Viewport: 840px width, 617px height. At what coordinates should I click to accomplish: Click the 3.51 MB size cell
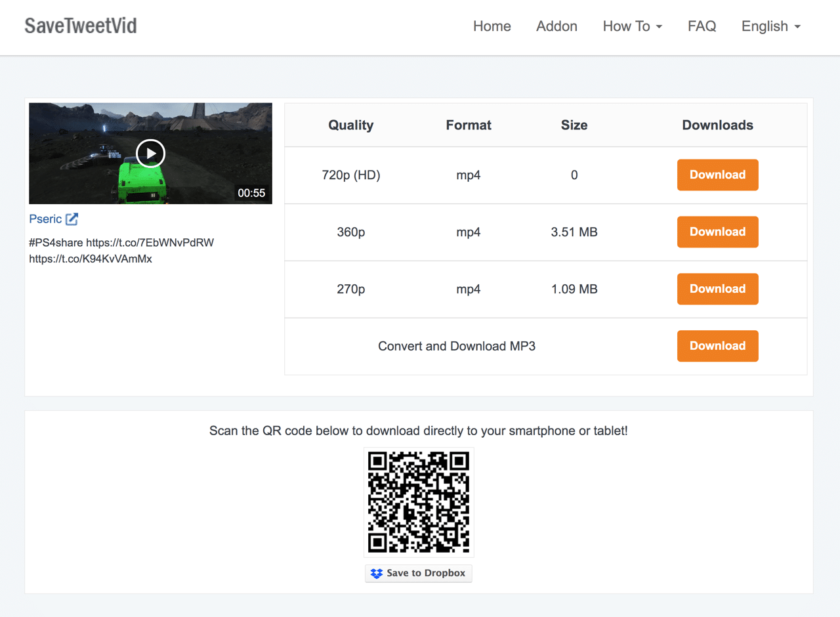click(x=574, y=232)
